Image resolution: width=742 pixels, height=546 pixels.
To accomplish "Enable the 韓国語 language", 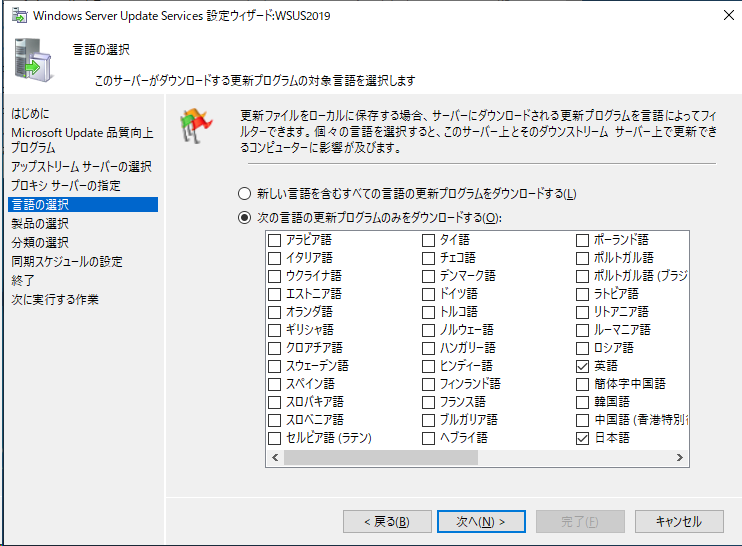I will 583,402.
